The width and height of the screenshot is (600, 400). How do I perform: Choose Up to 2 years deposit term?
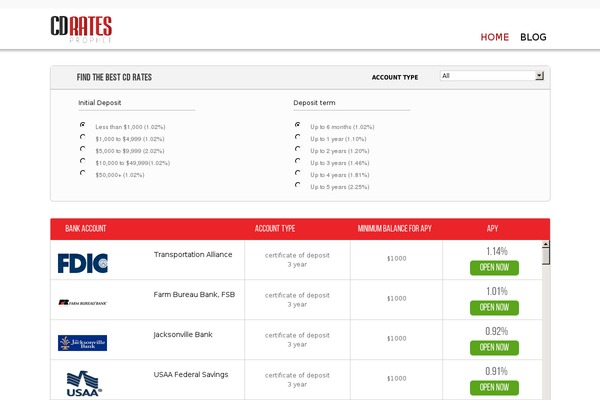point(298,149)
